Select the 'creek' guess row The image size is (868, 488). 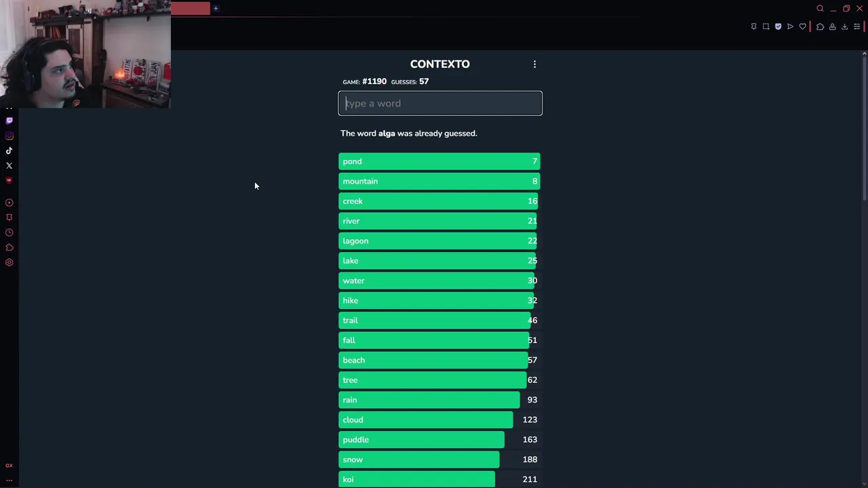click(439, 201)
